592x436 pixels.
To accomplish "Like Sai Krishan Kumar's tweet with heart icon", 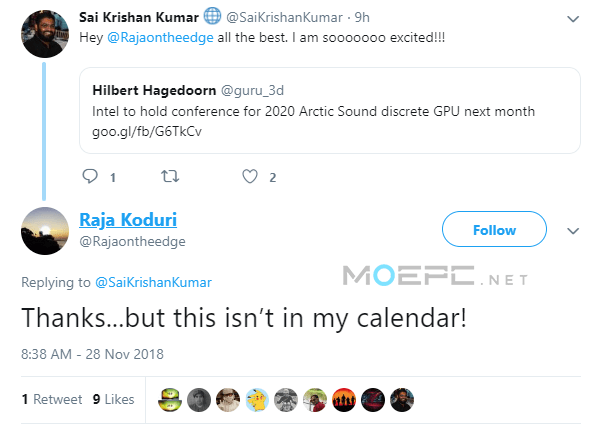I will pyautogui.click(x=250, y=176).
